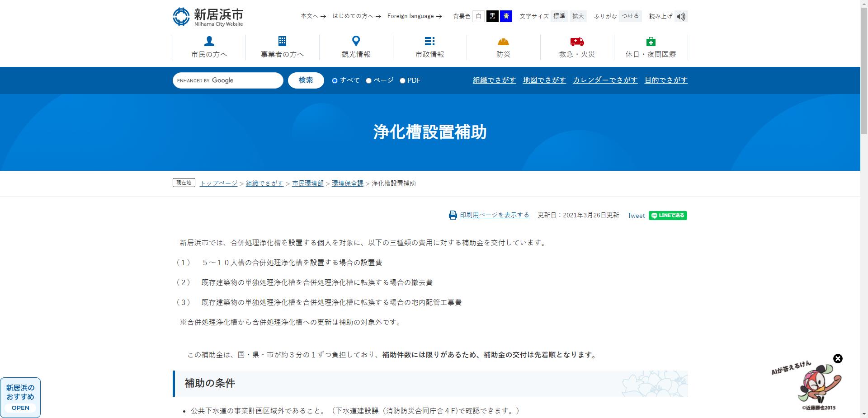
Task: Enable ふりがな with the つける button
Action: [x=630, y=16]
